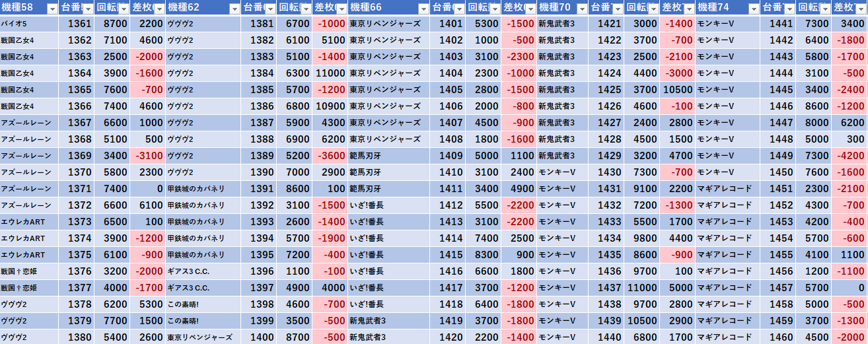868x344 pixels.
Task: Open the 機種58 column filter dropdown
Action: (x=51, y=9)
